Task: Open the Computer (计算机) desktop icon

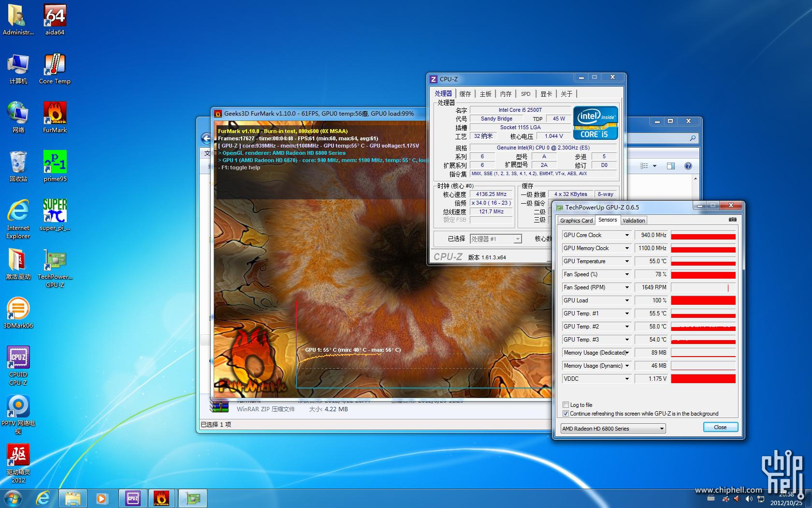Action: click(x=18, y=68)
